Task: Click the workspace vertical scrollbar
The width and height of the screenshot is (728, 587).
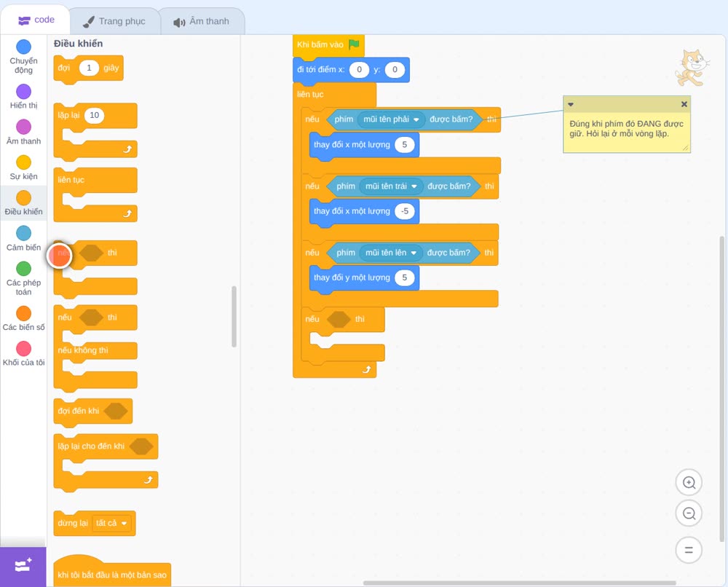Action: [x=722, y=389]
